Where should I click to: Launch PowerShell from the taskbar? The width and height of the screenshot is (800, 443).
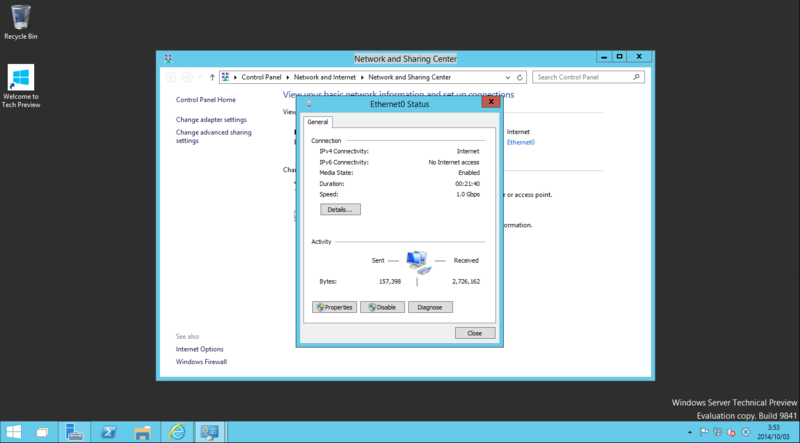(x=108, y=432)
